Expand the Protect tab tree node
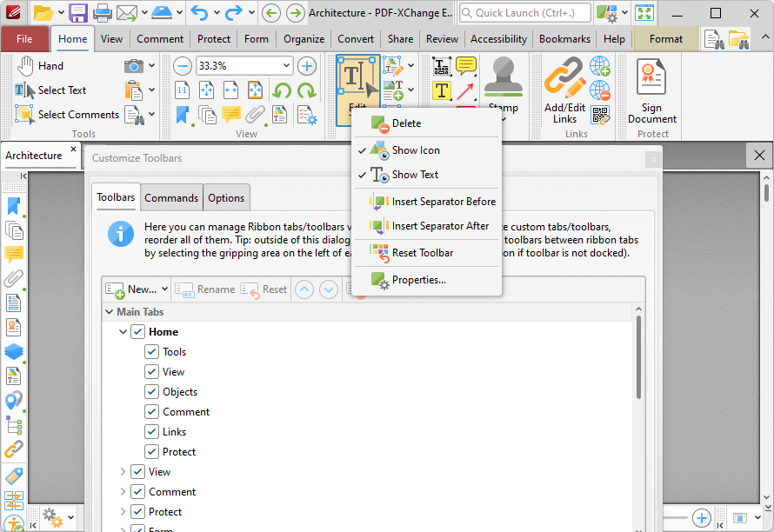This screenshot has height=532, width=774. click(123, 512)
